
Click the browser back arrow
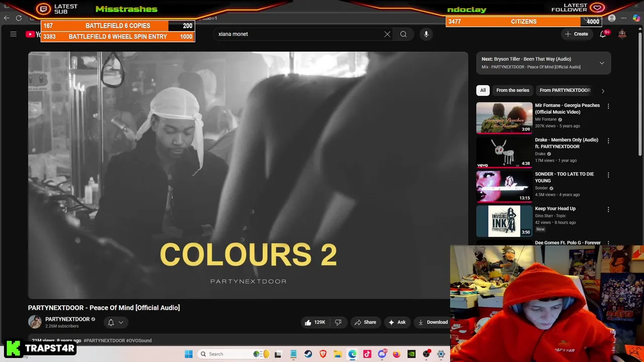coord(7,18)
